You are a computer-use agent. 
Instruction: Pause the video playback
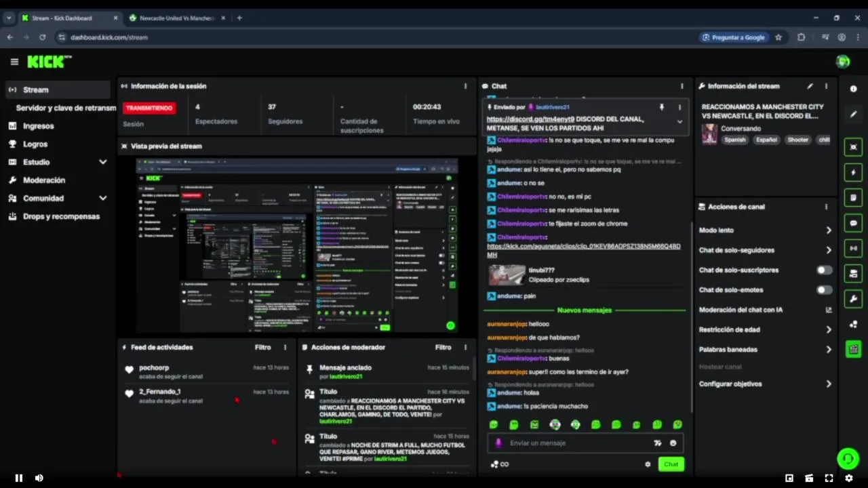19,478
